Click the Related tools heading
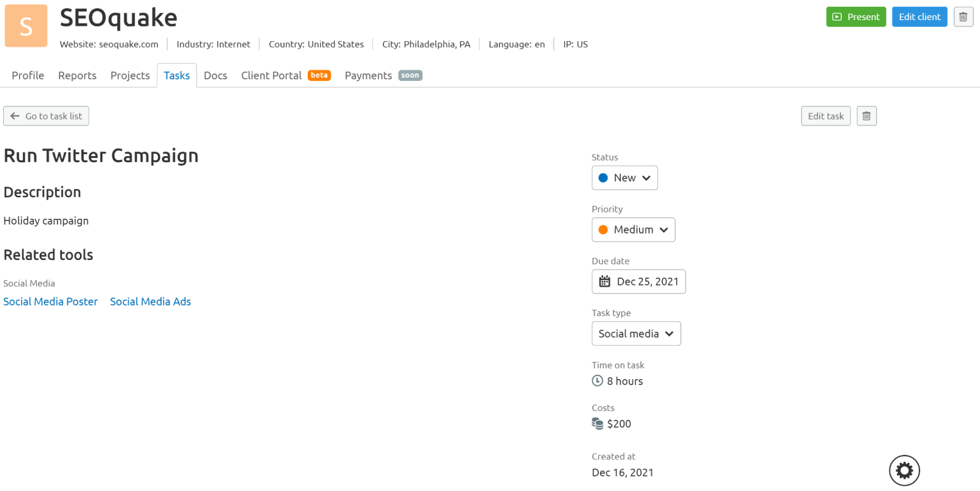The width and height of the screenshot is (980, 491). click(x=48, y=255)
